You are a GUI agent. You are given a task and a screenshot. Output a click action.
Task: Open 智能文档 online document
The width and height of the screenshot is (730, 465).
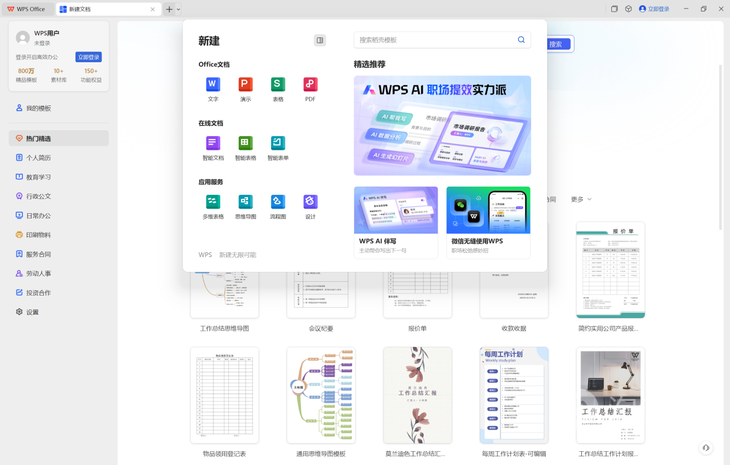click(213, 148)
